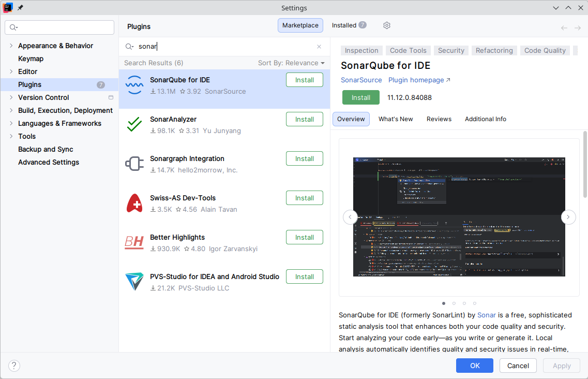The height and width of the screenshot is (379, 588).
Task: Open the help question mark button
Action: (14, 366)
